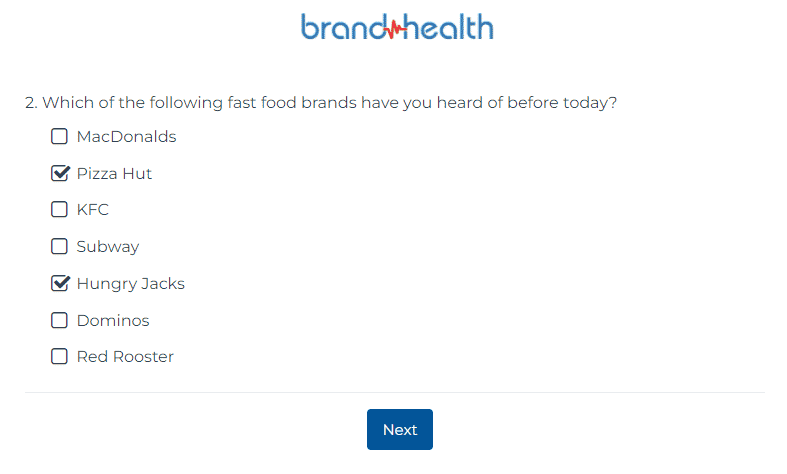Click the MacDonalds label text

[x=126, y=137]
